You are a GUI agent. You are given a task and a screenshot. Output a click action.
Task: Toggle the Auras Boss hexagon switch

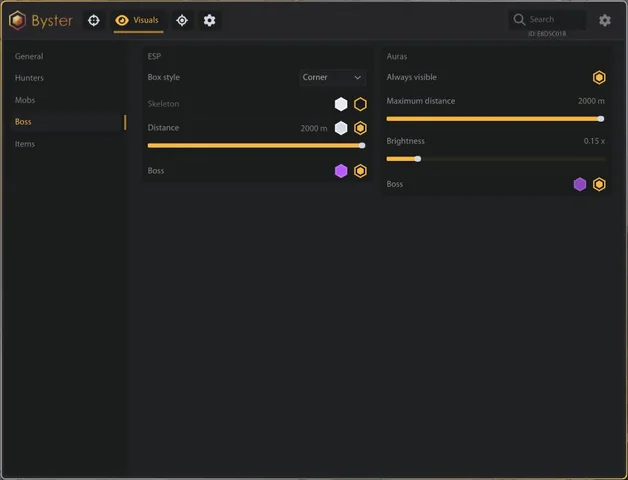tap(599, 184)
